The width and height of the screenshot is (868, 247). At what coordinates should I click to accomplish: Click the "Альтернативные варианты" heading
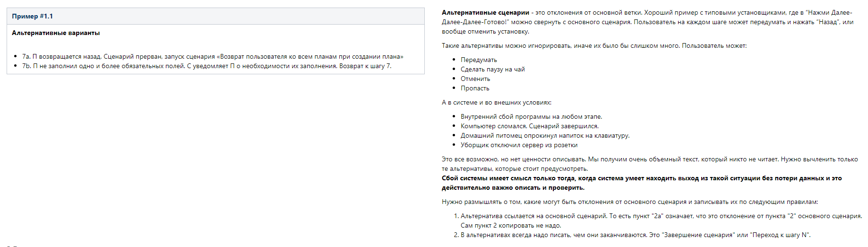point(56,33)
